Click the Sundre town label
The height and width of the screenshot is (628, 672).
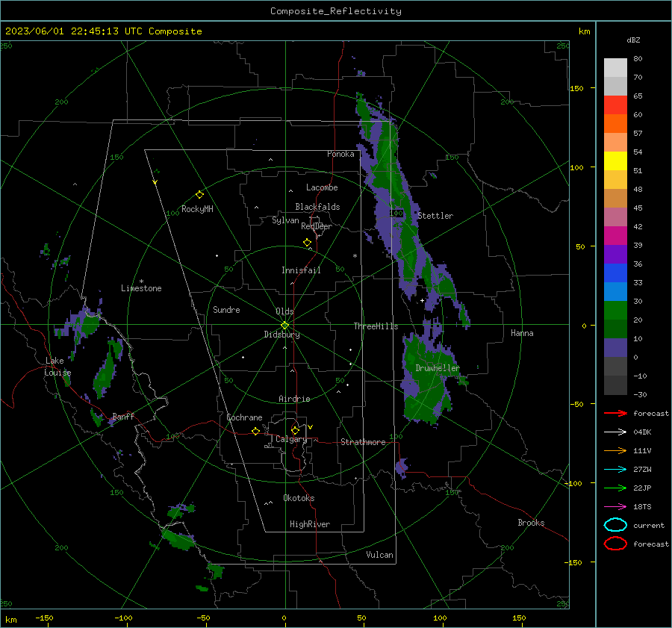226,309
